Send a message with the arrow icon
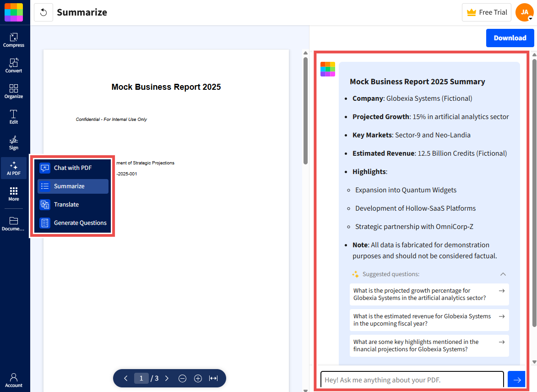537x392 pixels. click(517, 379)
